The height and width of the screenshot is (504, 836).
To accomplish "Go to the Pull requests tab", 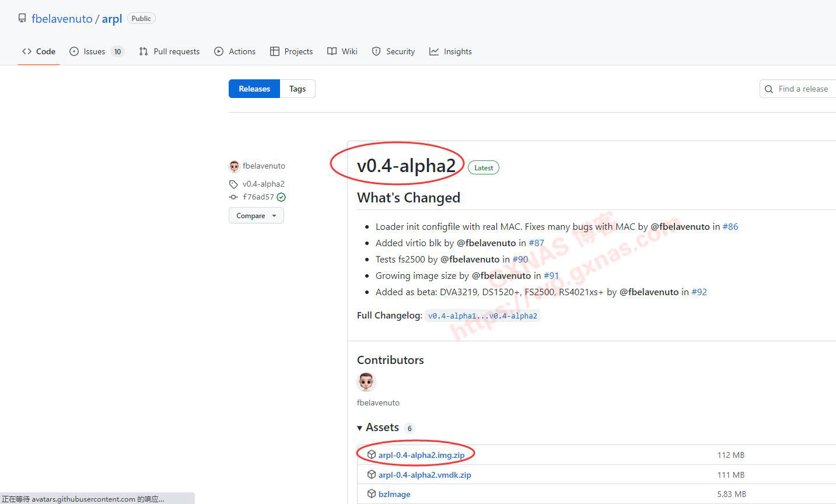I will pos(169,51).
